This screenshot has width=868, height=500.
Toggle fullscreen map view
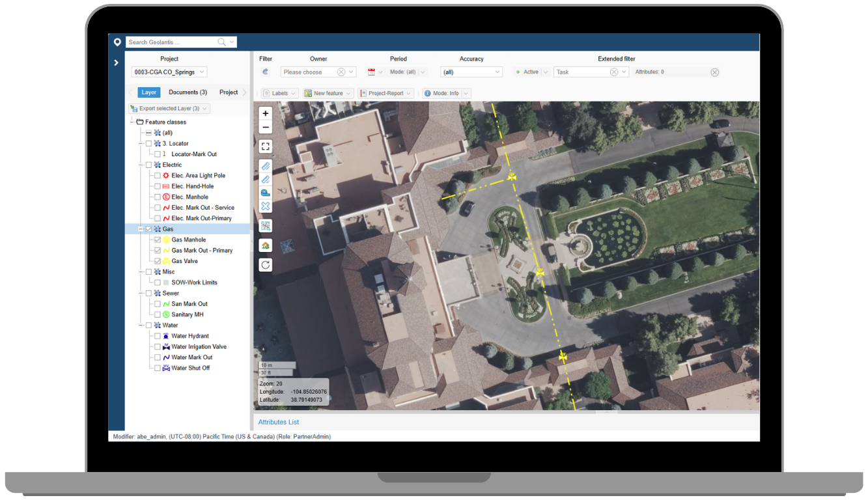click(265, 146)
